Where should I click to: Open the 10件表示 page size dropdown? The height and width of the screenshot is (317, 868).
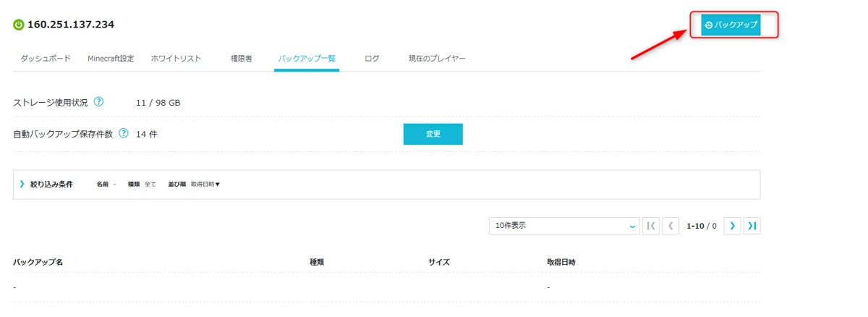pyautogui.click(x=564, y=226)
